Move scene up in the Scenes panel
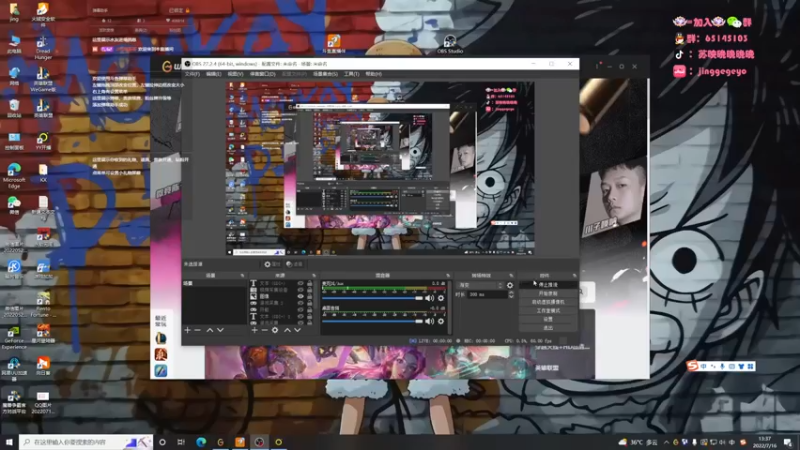 click(210, 330)
